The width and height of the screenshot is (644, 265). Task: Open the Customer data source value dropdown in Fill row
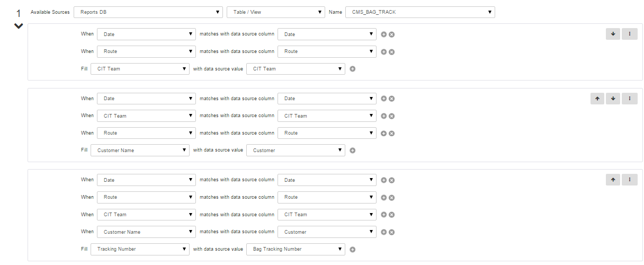pyautogui.click(x=296, y=151)
